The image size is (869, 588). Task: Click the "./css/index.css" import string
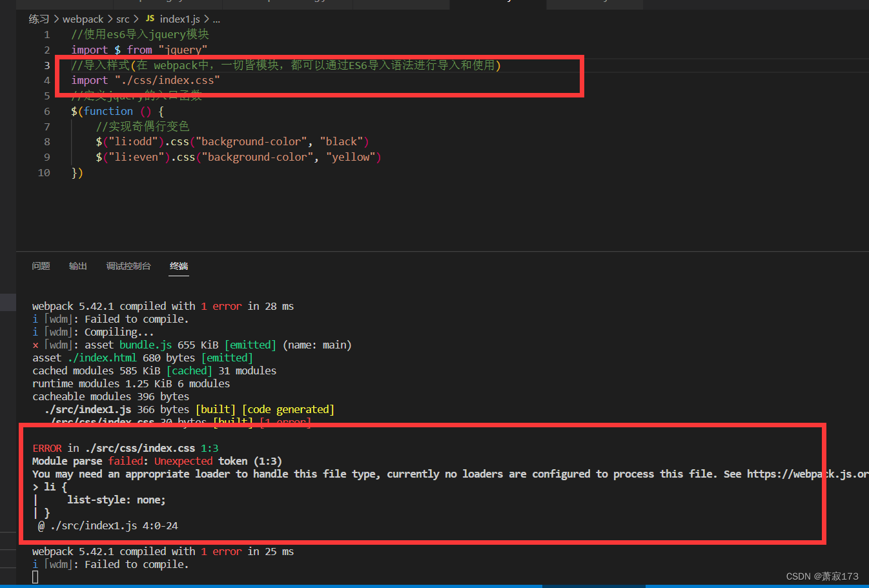[167, 80]
